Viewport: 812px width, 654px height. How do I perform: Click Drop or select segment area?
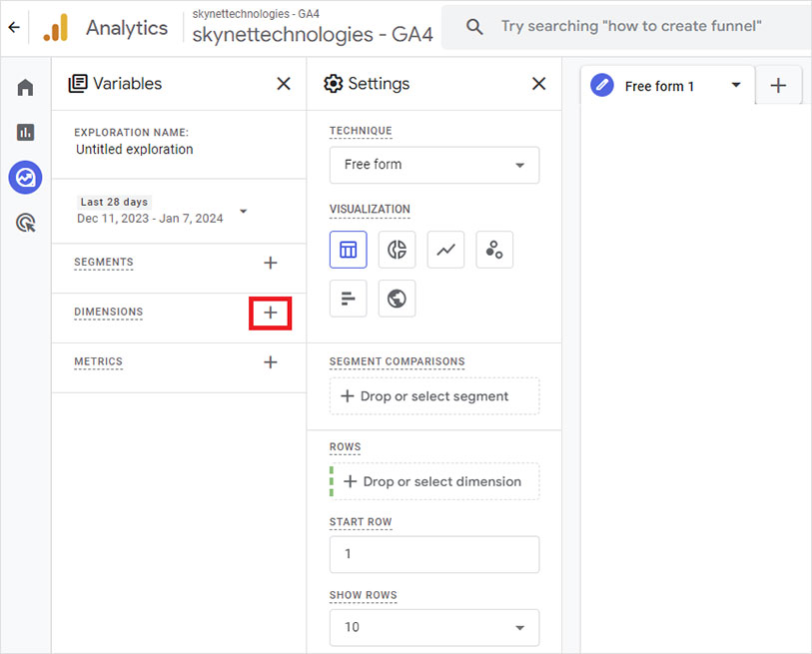pyautogui.click(x=433, y=396)
